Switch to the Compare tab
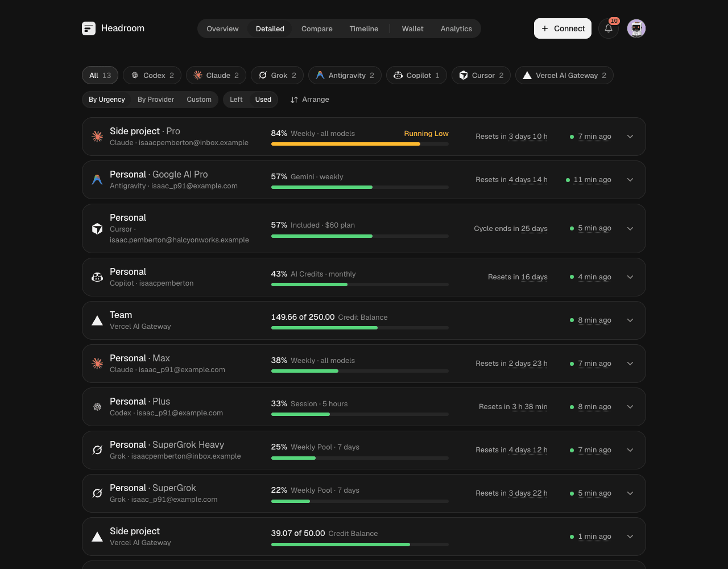 click(317, 28)
